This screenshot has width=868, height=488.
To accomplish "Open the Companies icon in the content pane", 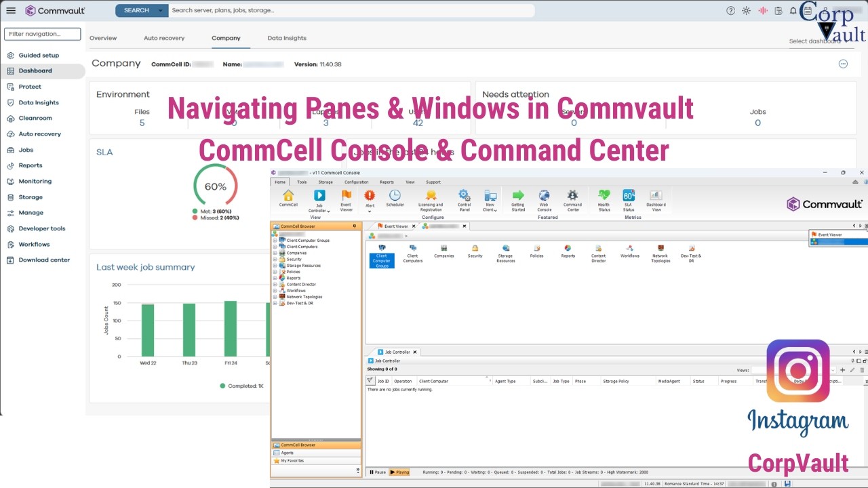I will pos(443,251).
